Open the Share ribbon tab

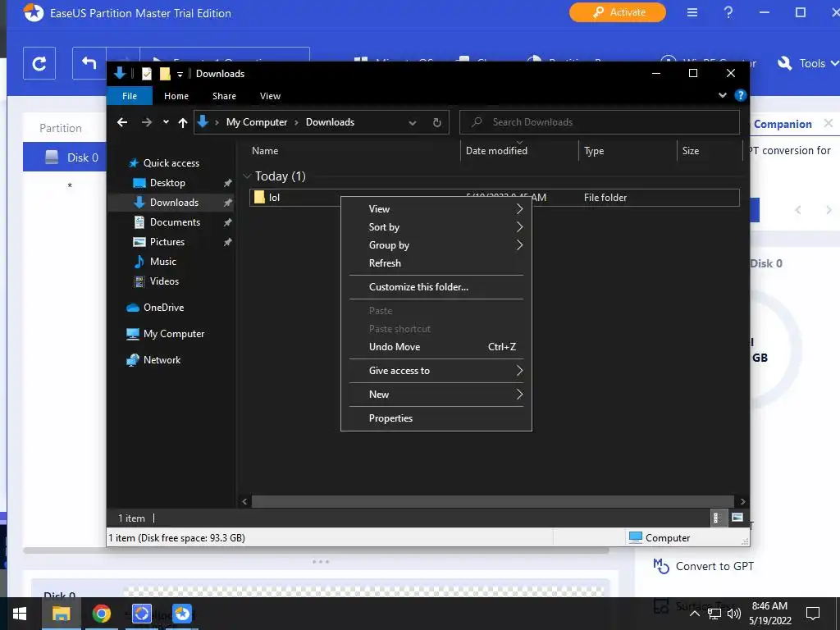coord(224,96)
